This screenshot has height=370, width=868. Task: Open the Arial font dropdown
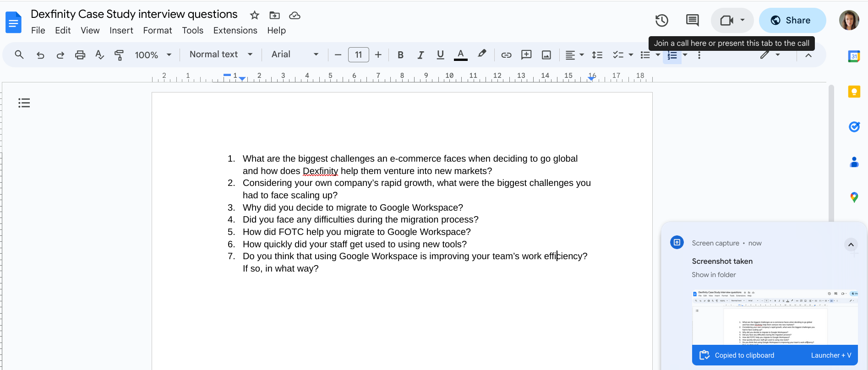coord(295,54)
